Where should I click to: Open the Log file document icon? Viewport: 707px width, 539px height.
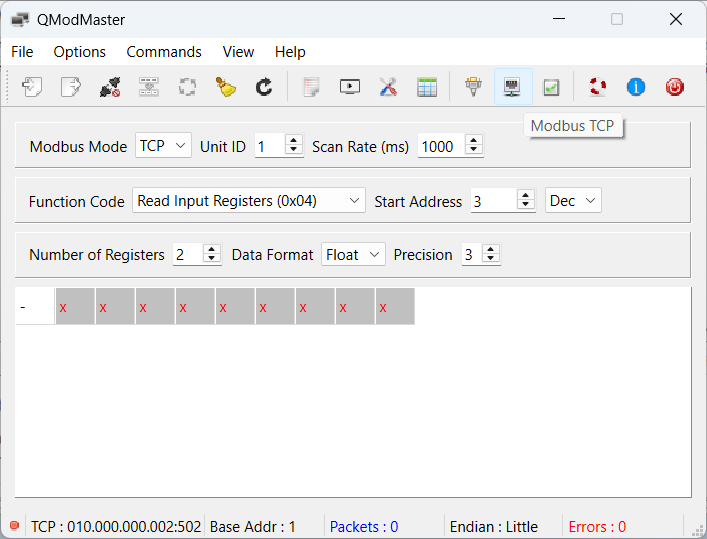[311, 87]
